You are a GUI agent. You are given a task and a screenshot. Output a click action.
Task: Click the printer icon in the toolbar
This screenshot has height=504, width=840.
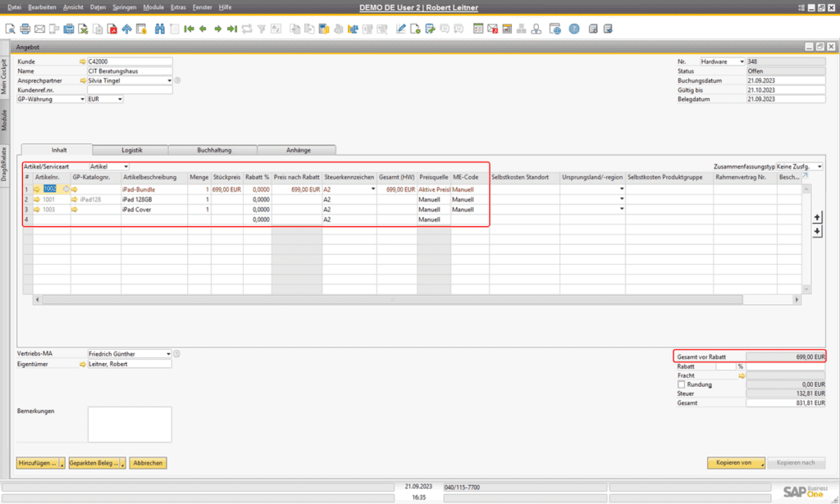pos(25,29)
